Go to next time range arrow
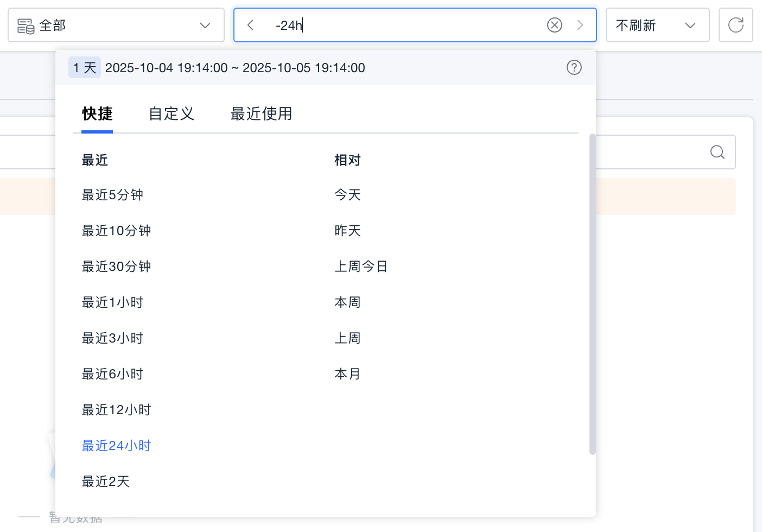The height and width of the screenshot is (532, 762). click(x=580, y=25)
